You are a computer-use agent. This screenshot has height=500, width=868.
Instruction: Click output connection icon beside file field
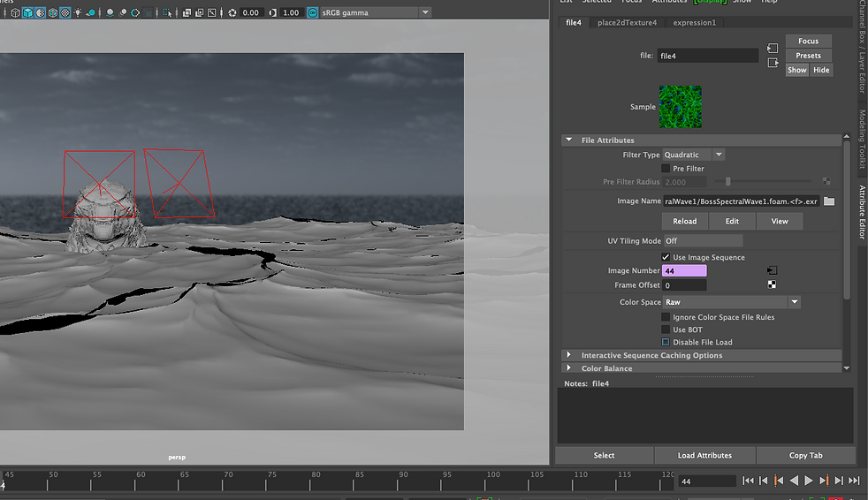(x=773, y=63)
